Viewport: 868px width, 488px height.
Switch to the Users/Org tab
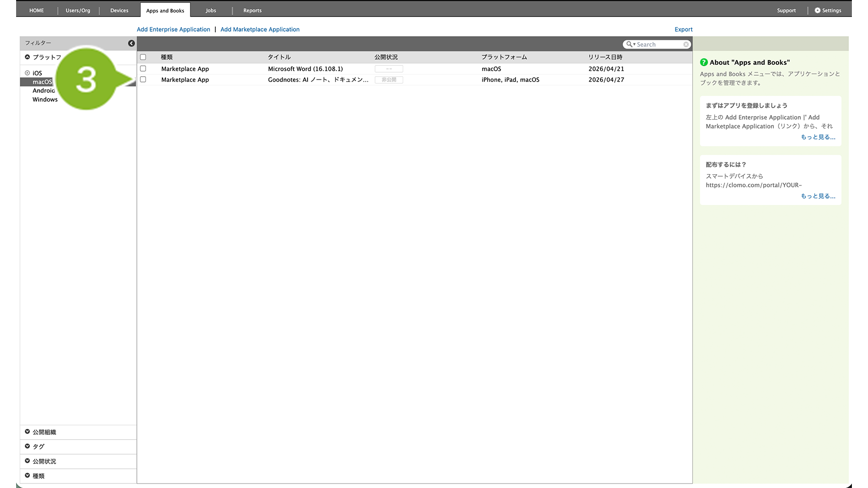click(78, 10)
